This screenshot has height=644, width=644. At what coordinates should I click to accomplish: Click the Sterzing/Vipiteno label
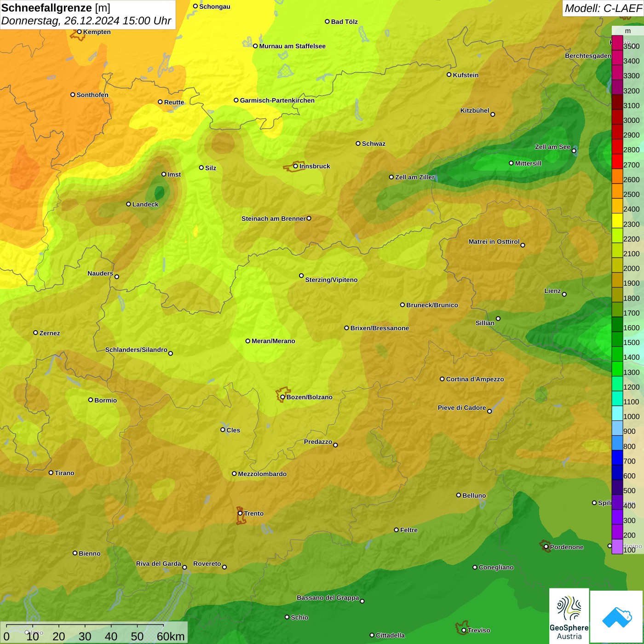331,280
